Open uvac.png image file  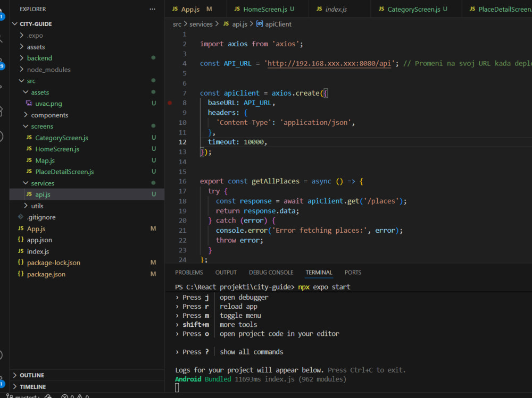click(48, 104)
